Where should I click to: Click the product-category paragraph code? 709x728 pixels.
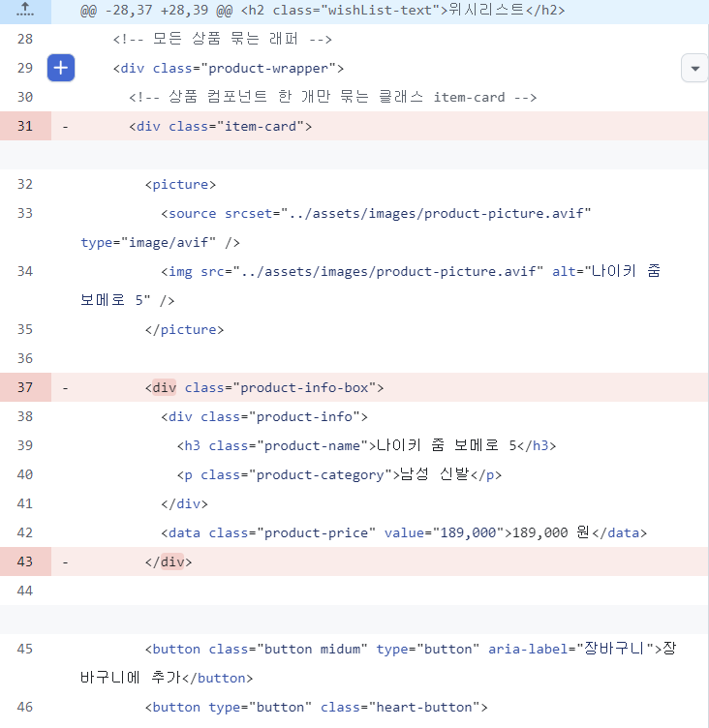339,474
